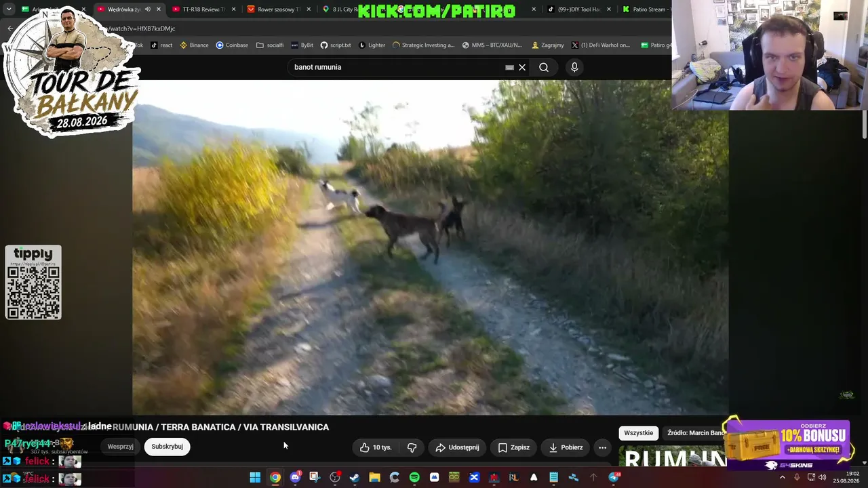The image size is (868, 488).
Task: Go back using the browser back arrow
Action: coord(10,28)
